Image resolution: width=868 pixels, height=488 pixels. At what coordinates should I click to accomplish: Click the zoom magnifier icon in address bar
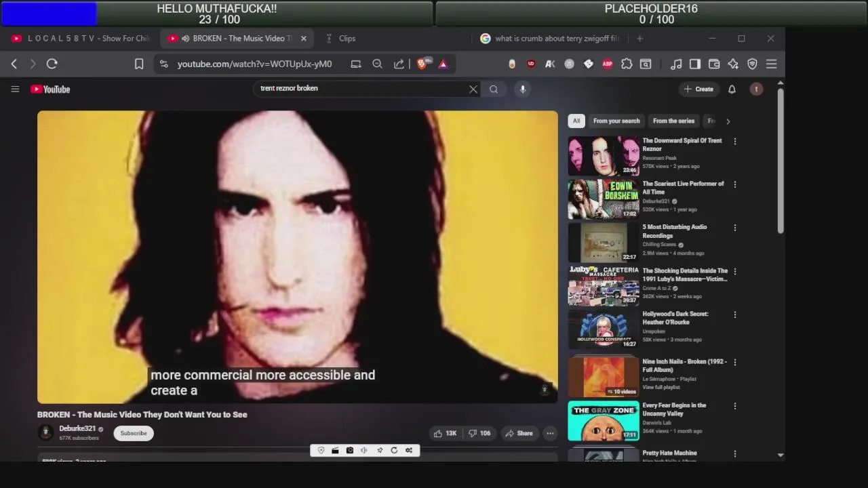coord(378,64)
